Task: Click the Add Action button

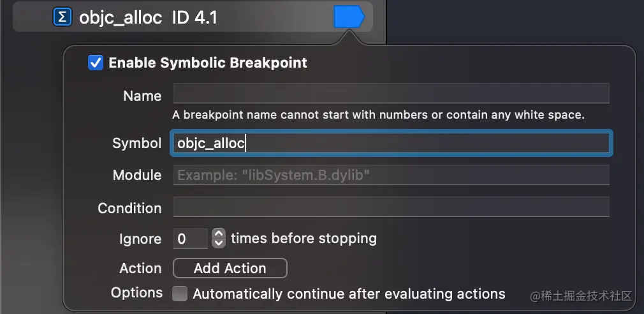Action: coord(230,268)
